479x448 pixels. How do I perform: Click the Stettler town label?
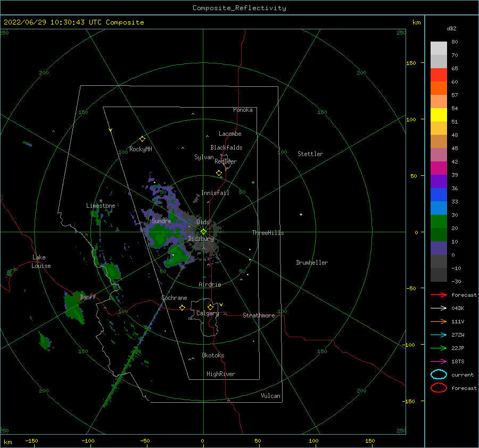click(310, 154)
